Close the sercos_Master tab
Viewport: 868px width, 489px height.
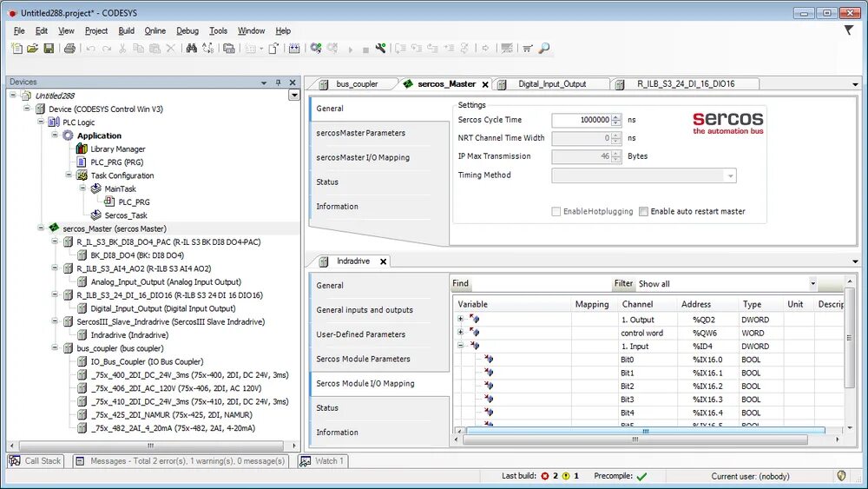485,85
